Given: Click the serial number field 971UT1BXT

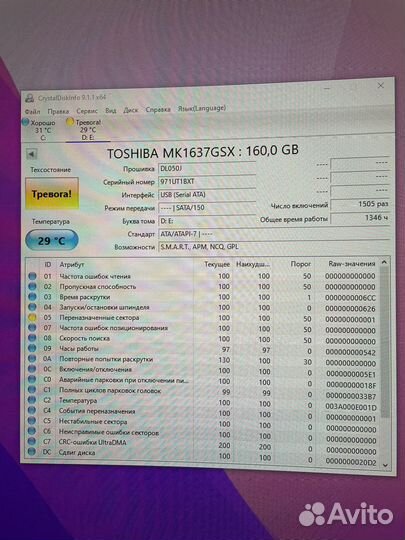Looking at the screenshot, I should [207, 181].
